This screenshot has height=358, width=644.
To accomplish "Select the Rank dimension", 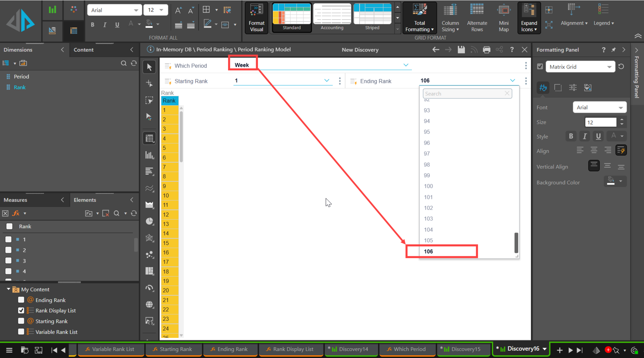I will 19,87.
